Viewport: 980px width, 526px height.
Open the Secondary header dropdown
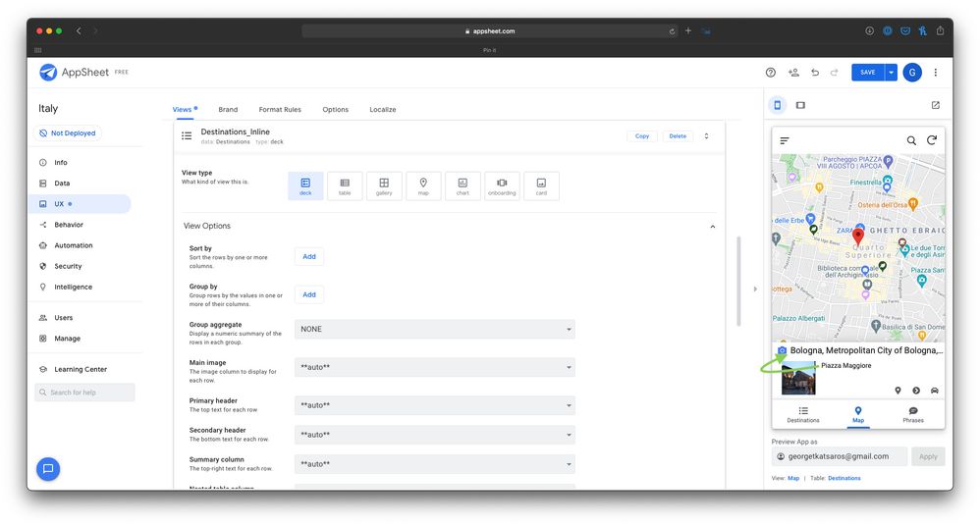coord(434,435)
